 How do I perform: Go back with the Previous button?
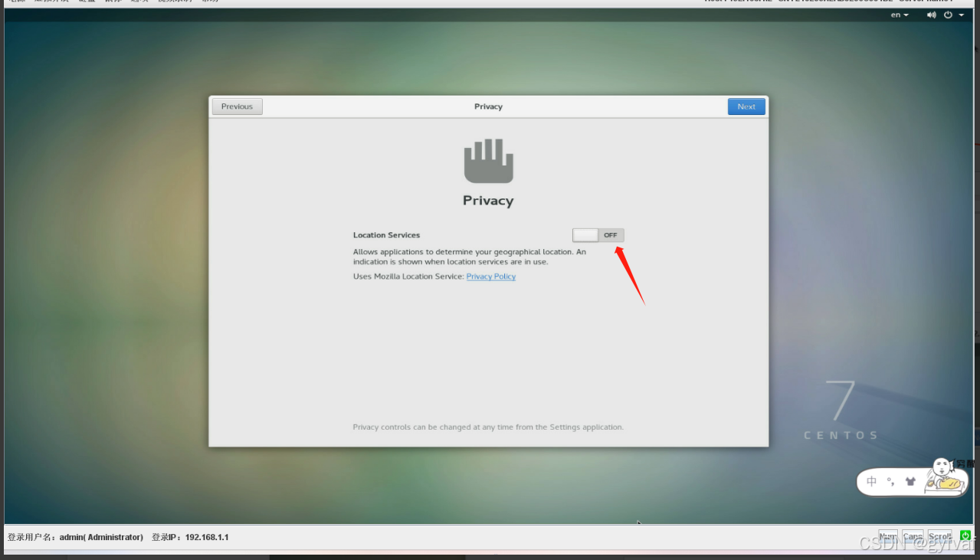[x=237, y=106]
